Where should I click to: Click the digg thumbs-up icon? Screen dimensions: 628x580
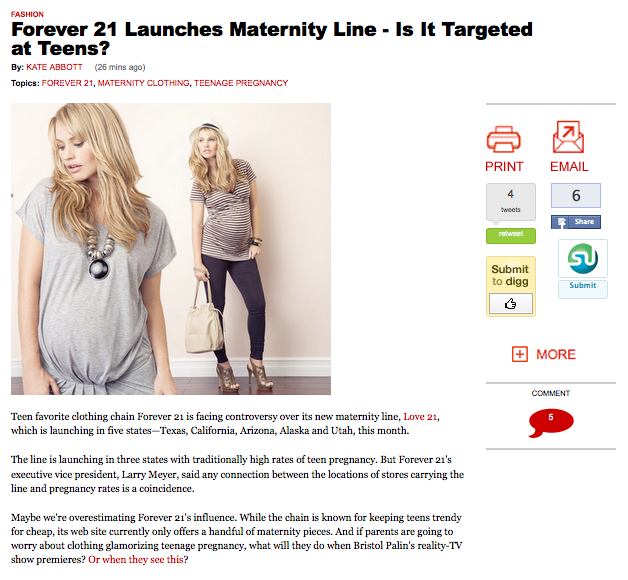(511, 304)
